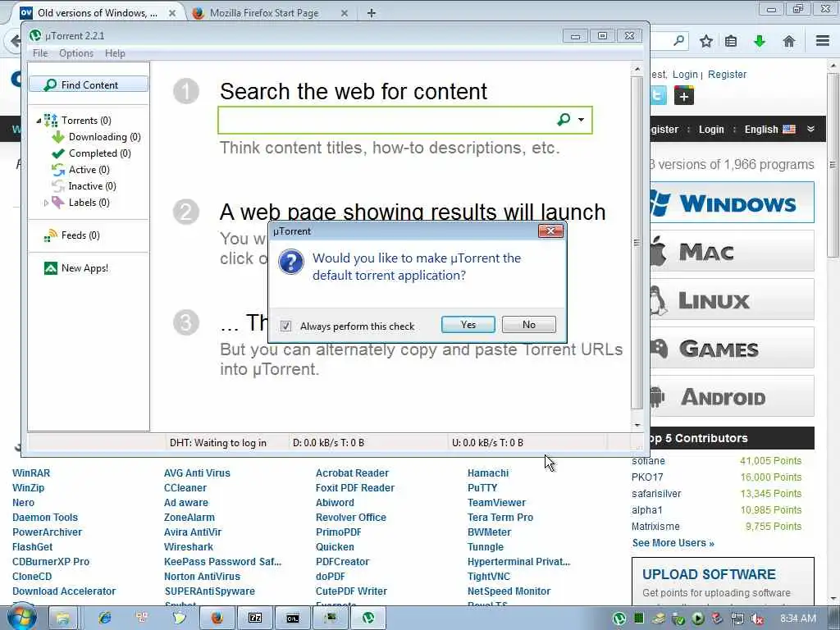
Task: Click the Torrents category icon in sidebar
Action: pyautogui.click(x=51, y=120)
